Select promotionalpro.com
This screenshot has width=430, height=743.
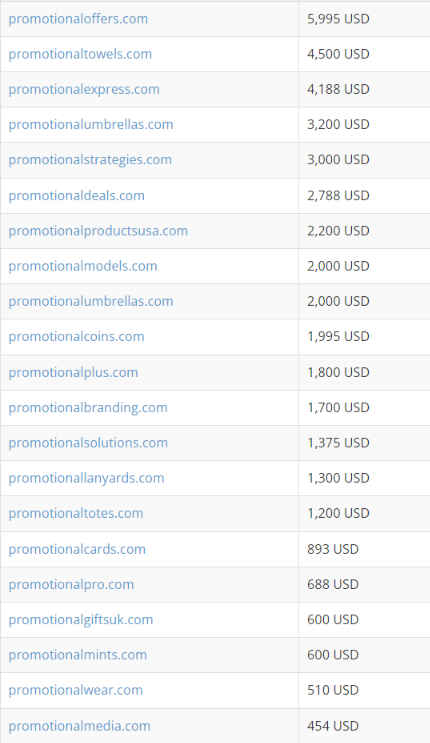coord(71,585)
